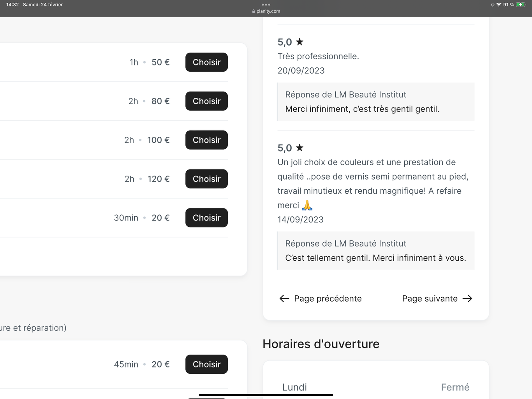Click the star of the 20/09/2023 review
Viewport: 532px width, 399px height.
click(299, 42)
